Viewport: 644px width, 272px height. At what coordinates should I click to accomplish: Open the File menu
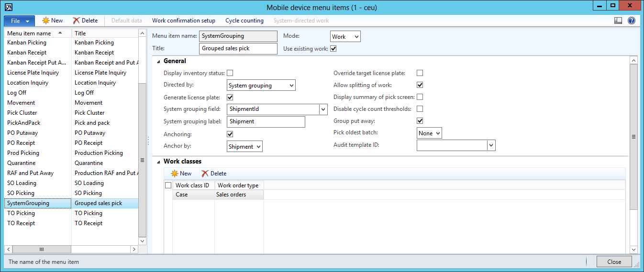coord(19,21)
